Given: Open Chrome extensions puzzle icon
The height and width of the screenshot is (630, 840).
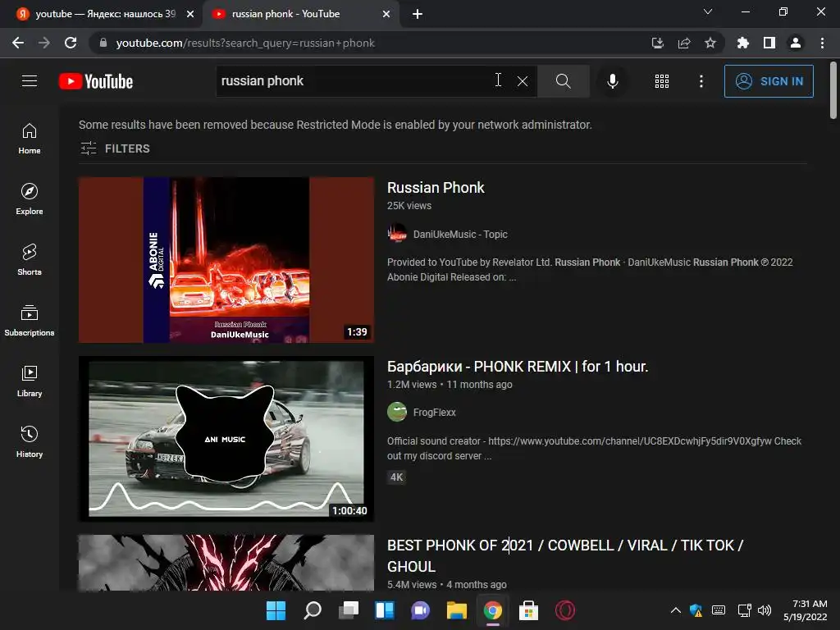Looking at the screenshot, I should click(x=743, y=43).
